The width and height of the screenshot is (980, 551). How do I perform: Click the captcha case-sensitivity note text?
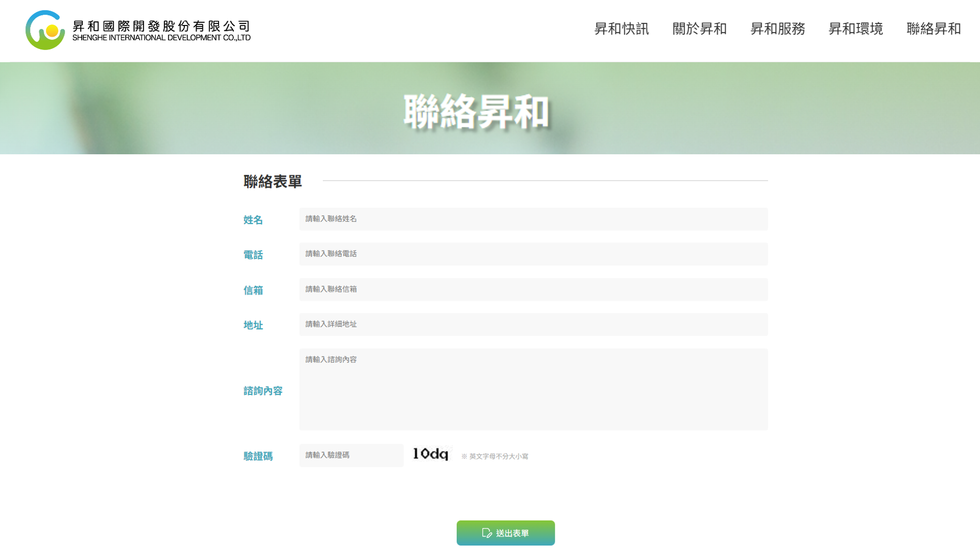pos(496,455)
